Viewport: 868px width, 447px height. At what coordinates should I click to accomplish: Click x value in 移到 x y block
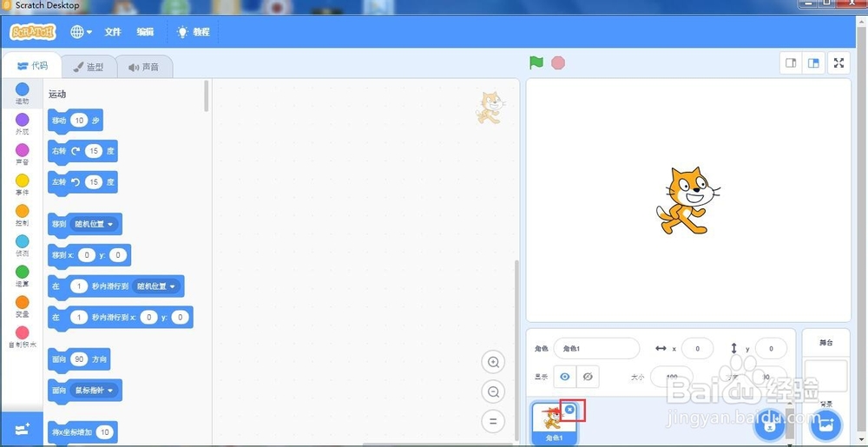[x=86, y=255]
